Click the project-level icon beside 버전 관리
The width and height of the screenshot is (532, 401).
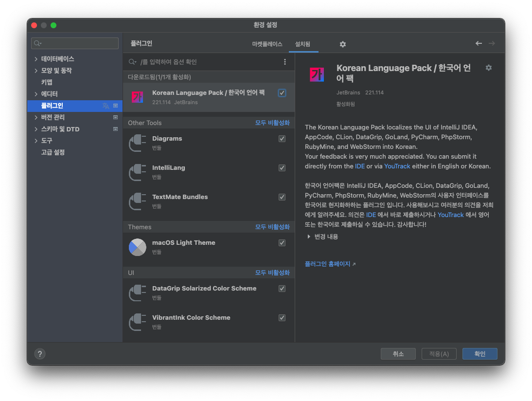115,117
